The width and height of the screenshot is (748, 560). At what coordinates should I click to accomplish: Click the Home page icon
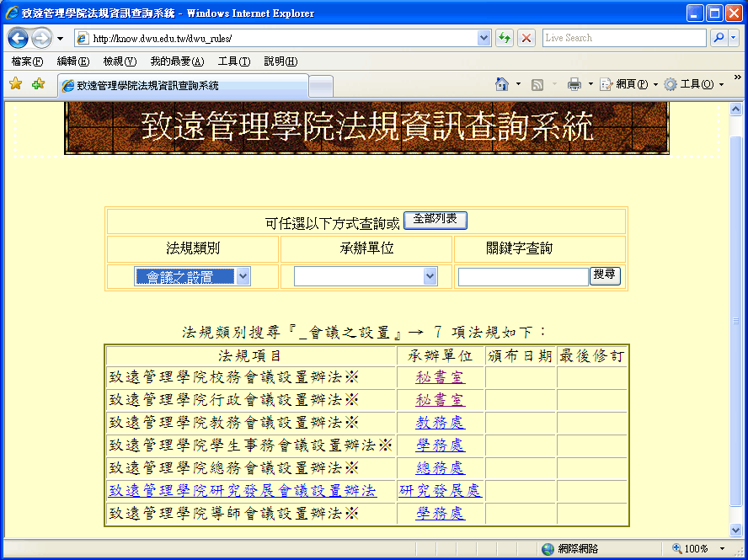(502, 84)
